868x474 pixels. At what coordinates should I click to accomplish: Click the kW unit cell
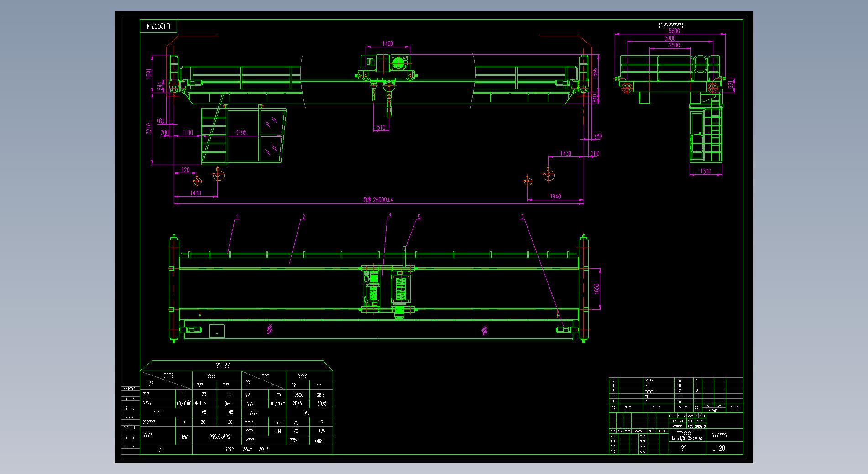[x=184, y=437]
